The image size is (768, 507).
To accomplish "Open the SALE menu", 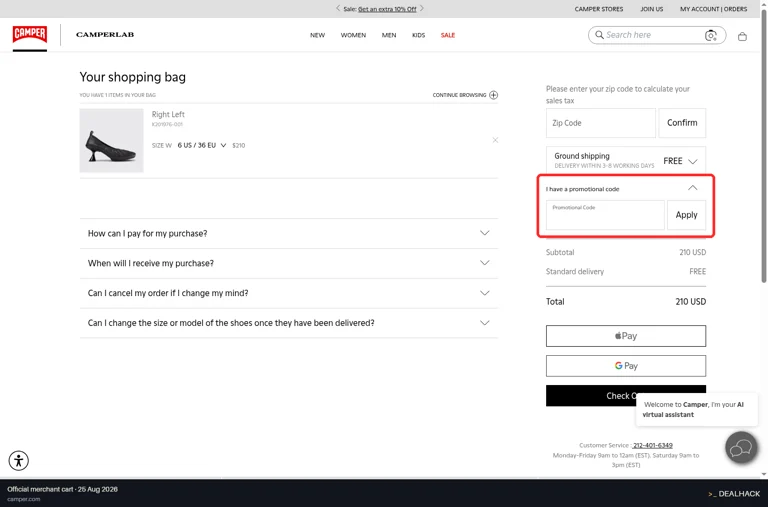I will click(448, 35).
